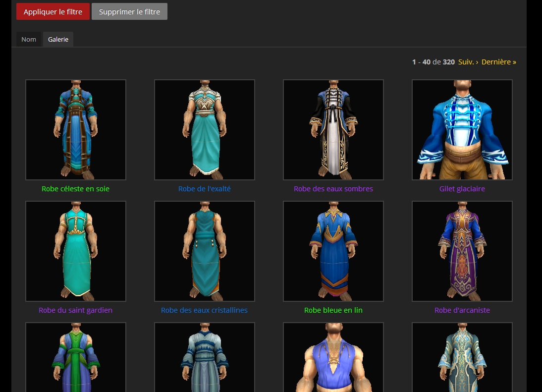Go to next page via Suiv. link
The image size is (542, 392).
tap(468, 62)
